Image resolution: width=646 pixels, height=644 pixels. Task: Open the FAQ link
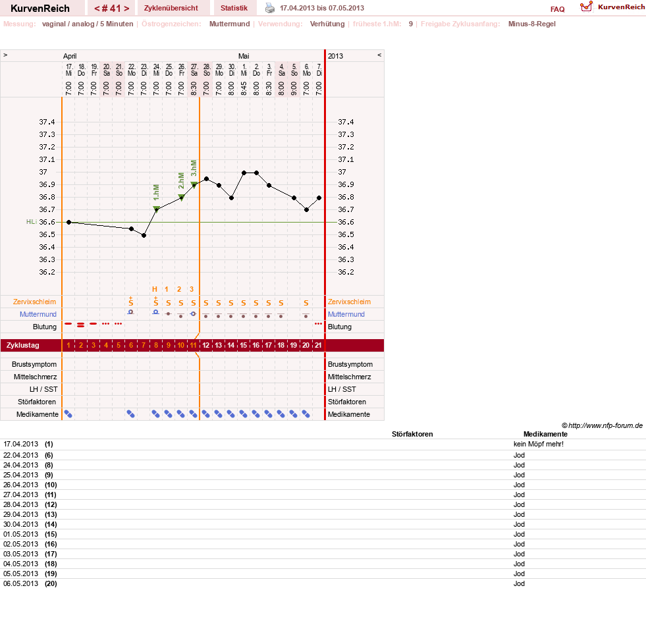557,9
